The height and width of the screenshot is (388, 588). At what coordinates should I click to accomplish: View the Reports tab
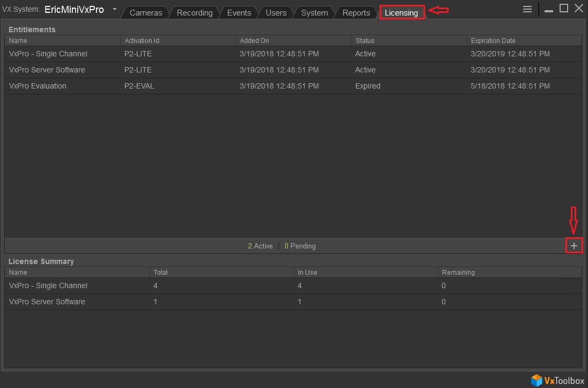pos(356,13)
